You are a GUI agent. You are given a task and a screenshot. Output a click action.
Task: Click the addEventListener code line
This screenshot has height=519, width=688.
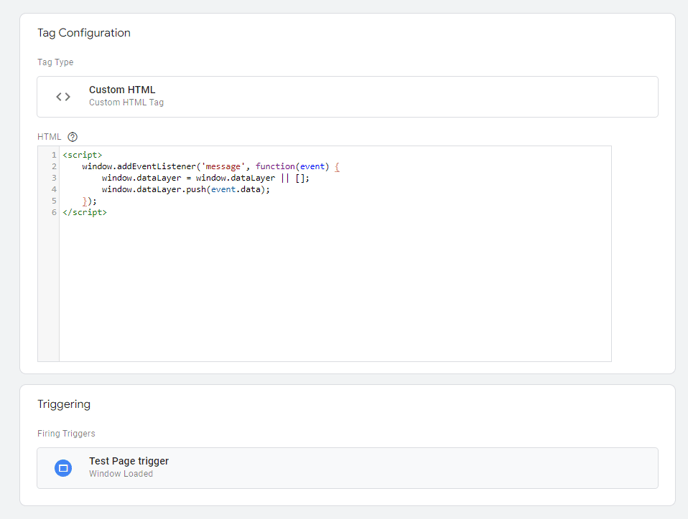211,166
